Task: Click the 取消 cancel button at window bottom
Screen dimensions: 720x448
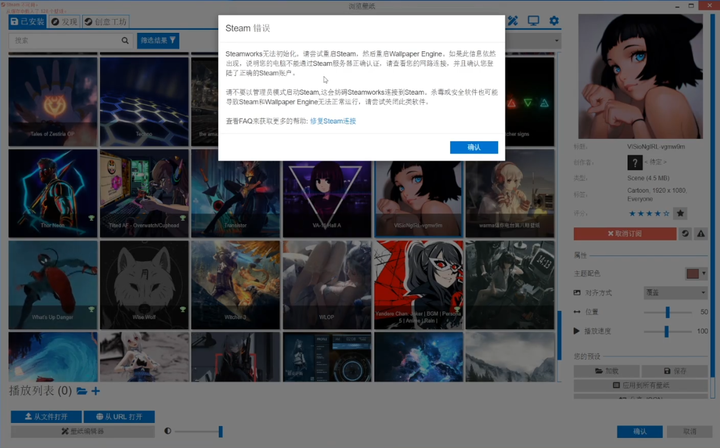Action: tap(689, 431)
